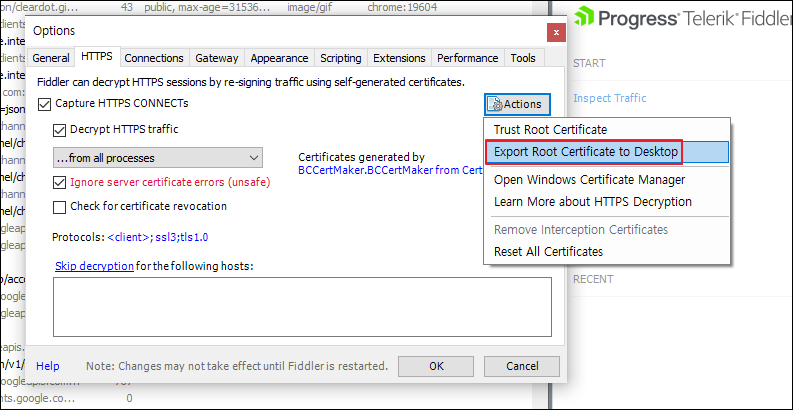Click inside the skip decryption hosts text box
The width and height of the screenshot is (793, 410).
tap(302, 307)
